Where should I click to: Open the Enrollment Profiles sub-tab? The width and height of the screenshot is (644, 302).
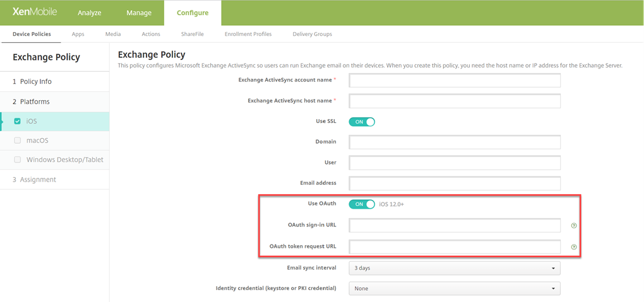[248, 34]
